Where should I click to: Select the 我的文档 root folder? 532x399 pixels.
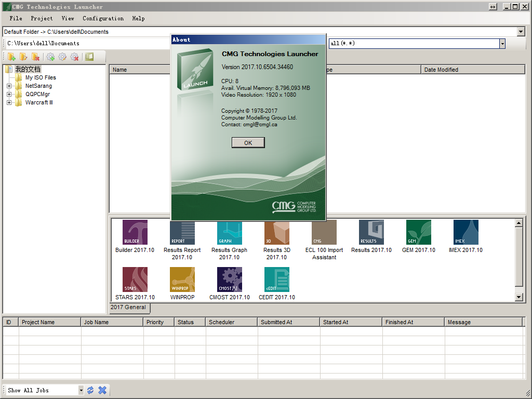click(28, 69)
